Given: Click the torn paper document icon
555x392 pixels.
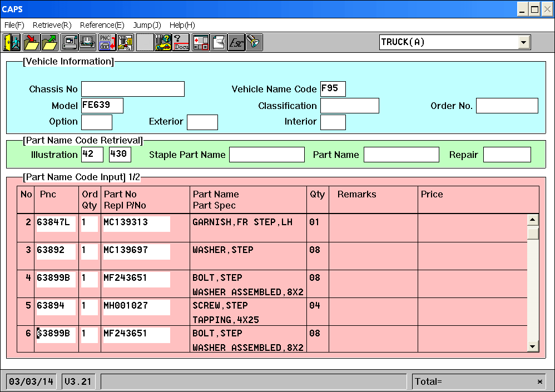Looking at the screenshot, I should click(x=219, y=42).
